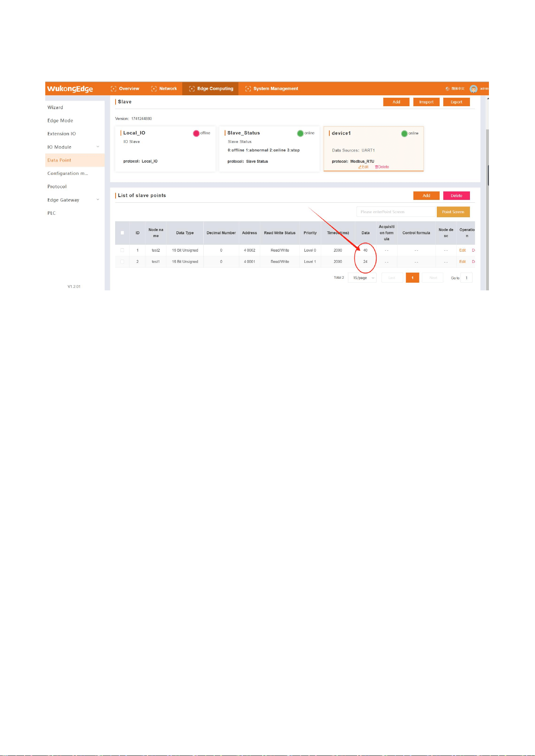Click Edit link for row test2
The height and width of the screenshot is (756, 535).
click(463, 250)
